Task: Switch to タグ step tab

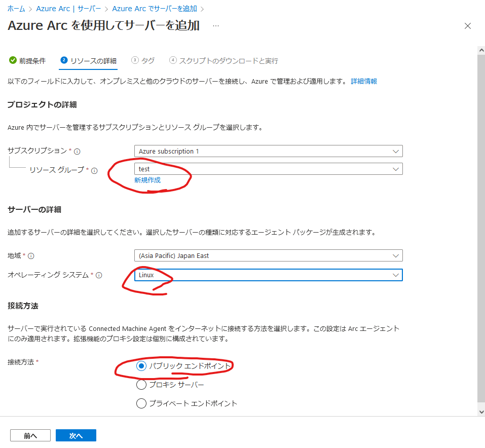Action: 143,61
